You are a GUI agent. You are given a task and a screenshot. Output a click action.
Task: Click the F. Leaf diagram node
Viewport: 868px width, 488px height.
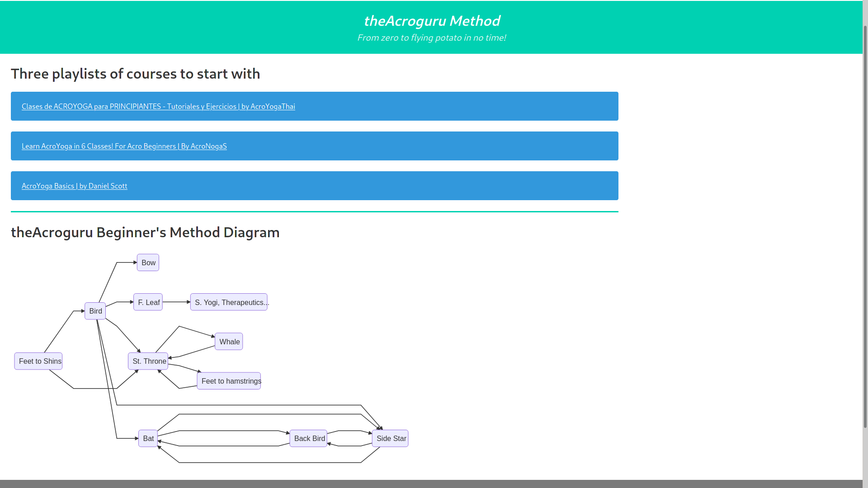148,302
